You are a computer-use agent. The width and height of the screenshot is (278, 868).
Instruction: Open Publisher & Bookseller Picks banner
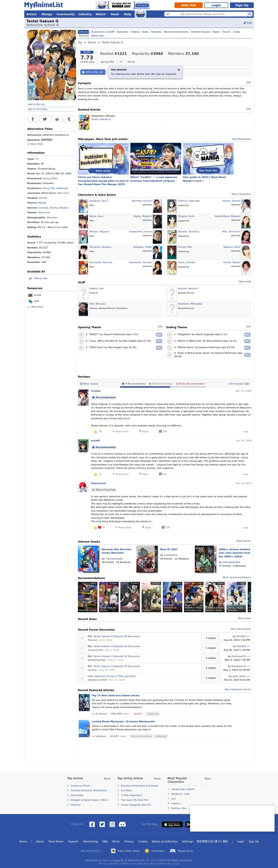click(x=103, y=159)
